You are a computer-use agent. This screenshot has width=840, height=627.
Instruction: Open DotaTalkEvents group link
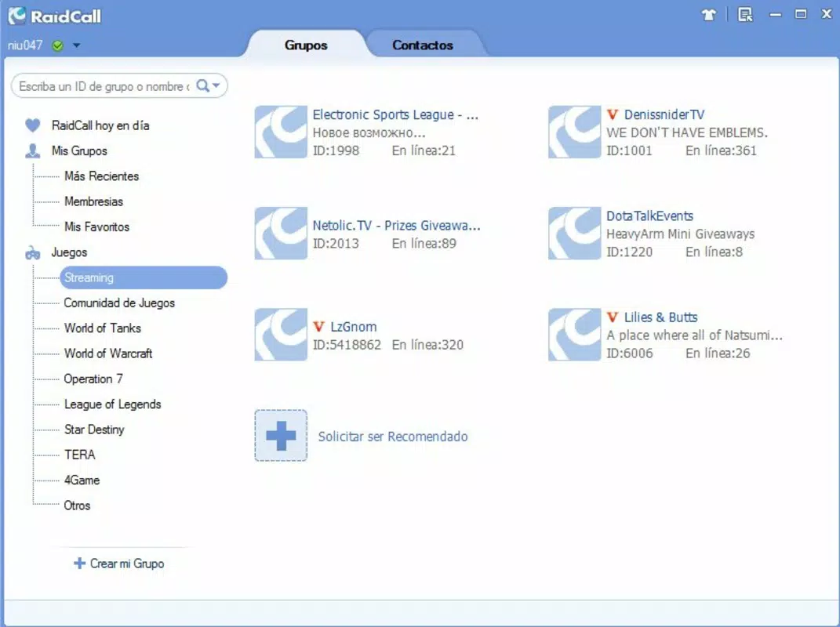tap(650, 216)
